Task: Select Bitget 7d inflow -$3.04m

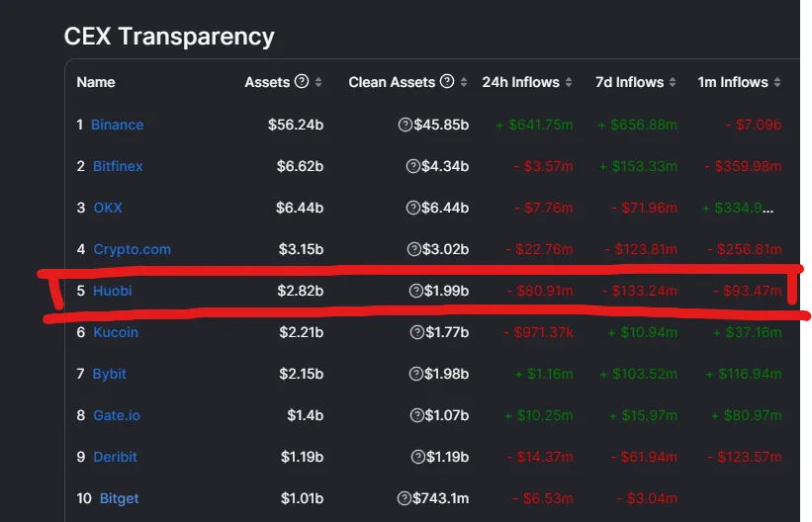Action: point(647,498)
